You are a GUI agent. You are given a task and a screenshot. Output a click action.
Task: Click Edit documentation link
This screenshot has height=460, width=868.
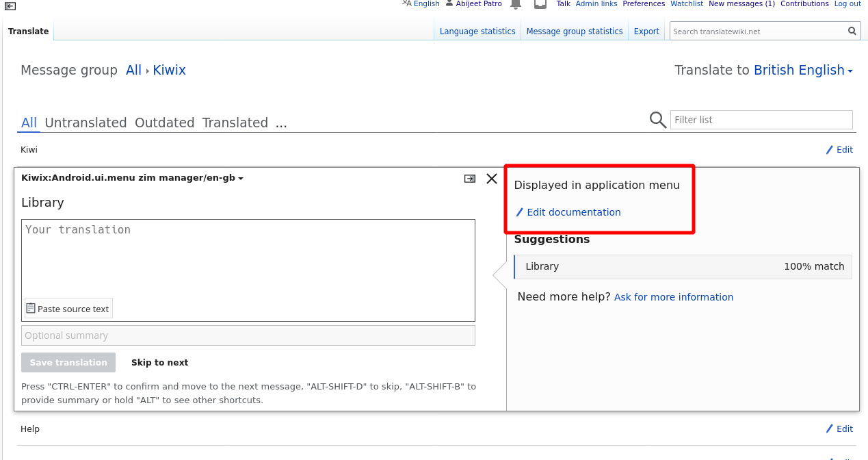(568, 212)
